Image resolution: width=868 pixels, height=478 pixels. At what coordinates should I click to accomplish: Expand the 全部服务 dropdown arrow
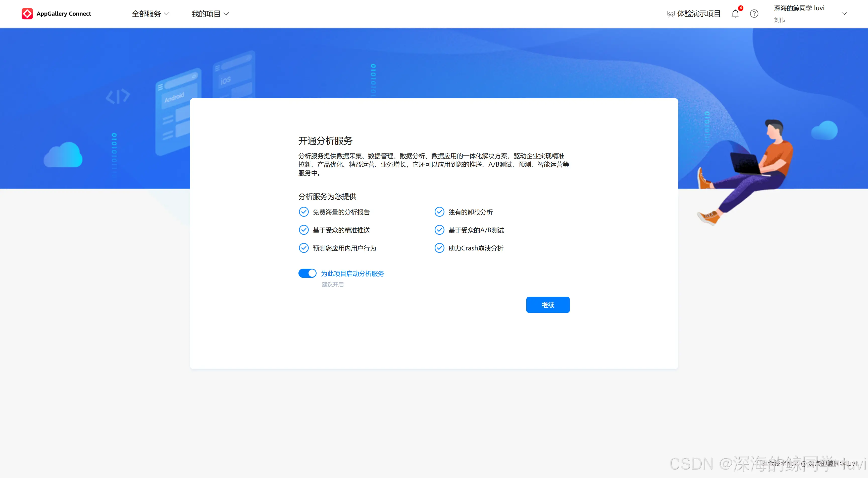(x=167, y=14)
